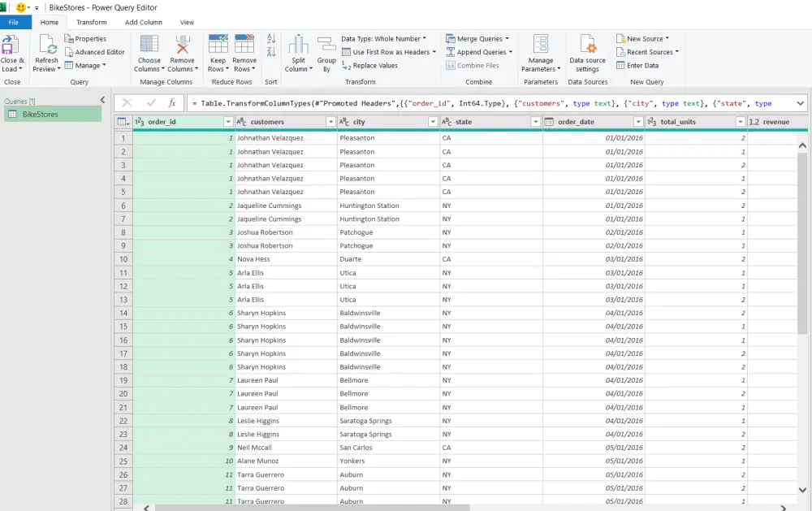Image resolution: width=812 pixels, height=511 pixels.
Task: Click Replace Values
Action: (369, 65)
